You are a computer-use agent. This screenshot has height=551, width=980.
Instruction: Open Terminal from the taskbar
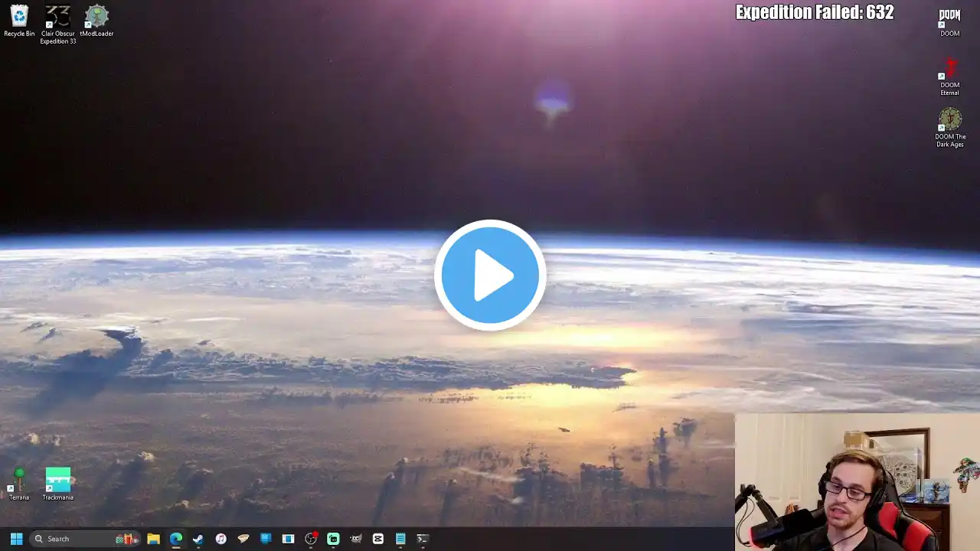point(422,539)
